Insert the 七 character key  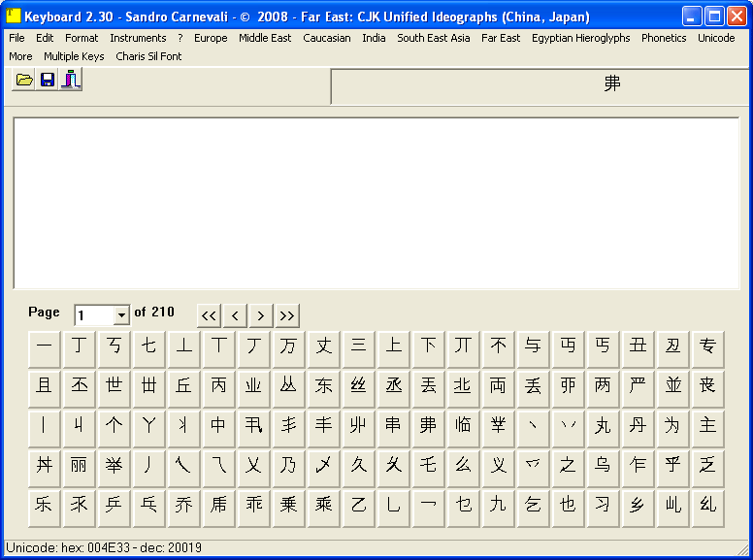[x=148, y=349]
